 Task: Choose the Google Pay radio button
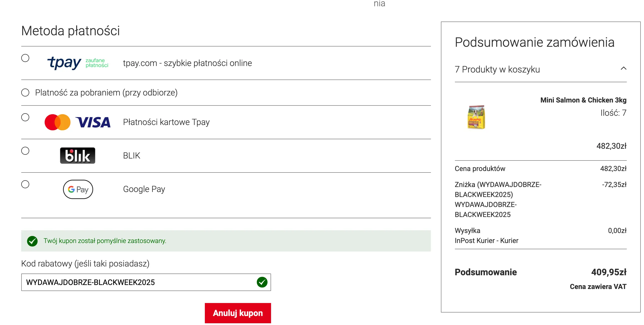coord(25,184)
